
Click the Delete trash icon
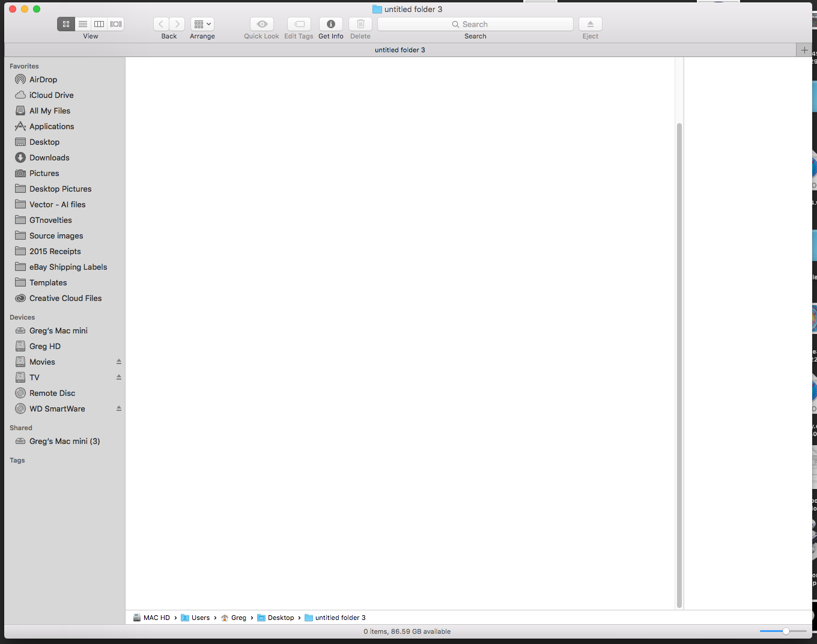[x=360, y=24]
